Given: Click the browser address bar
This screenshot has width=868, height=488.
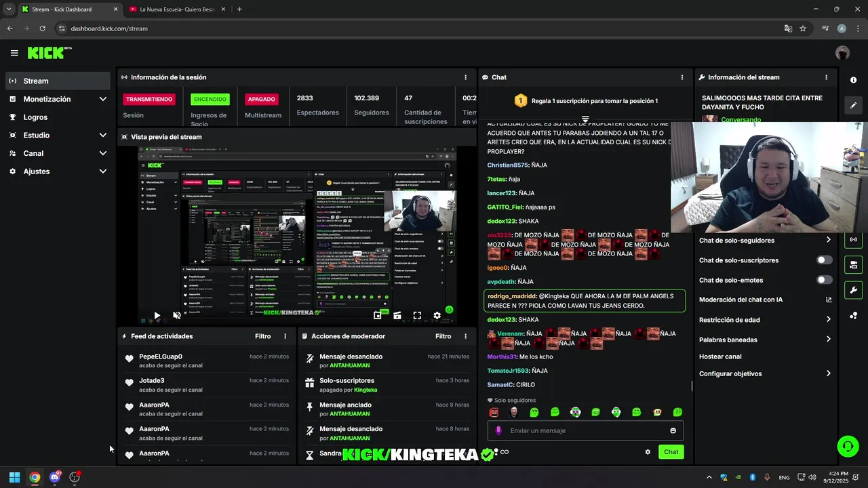Looking at the screenshot, I should (x=420, y=28).
